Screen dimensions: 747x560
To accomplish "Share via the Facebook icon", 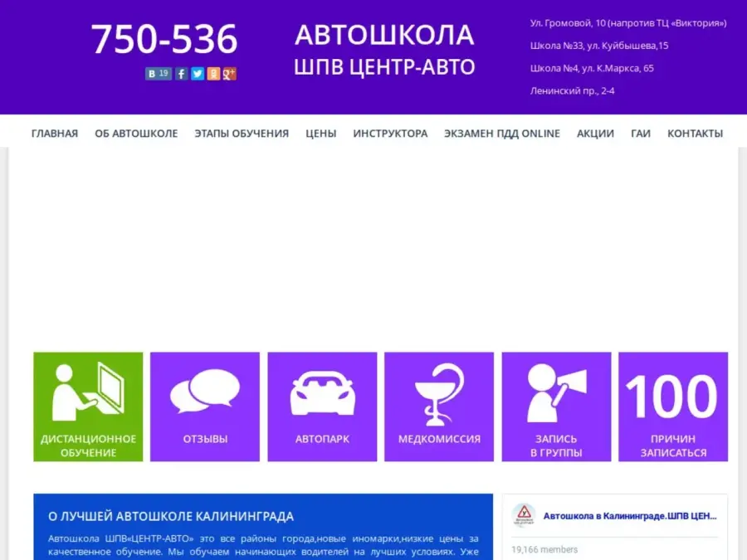I will click(182, 74).
